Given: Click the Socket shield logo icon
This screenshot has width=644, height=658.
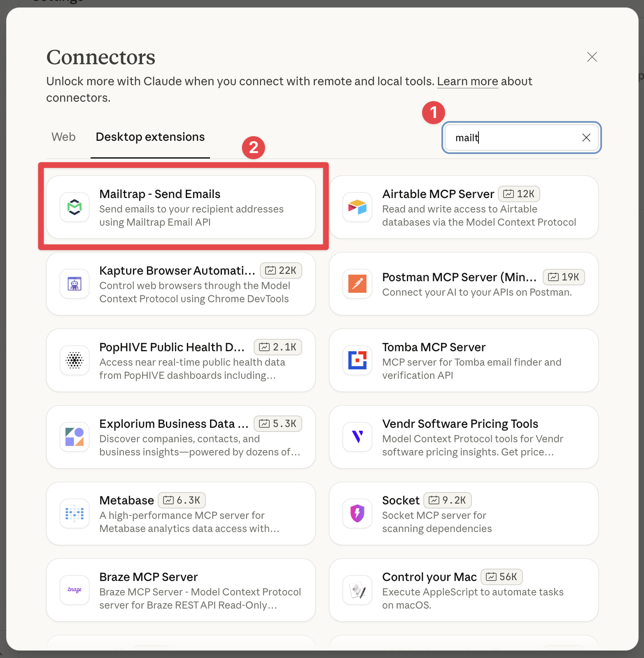Looking at the screenshot, I should click(x=357, y=513).
